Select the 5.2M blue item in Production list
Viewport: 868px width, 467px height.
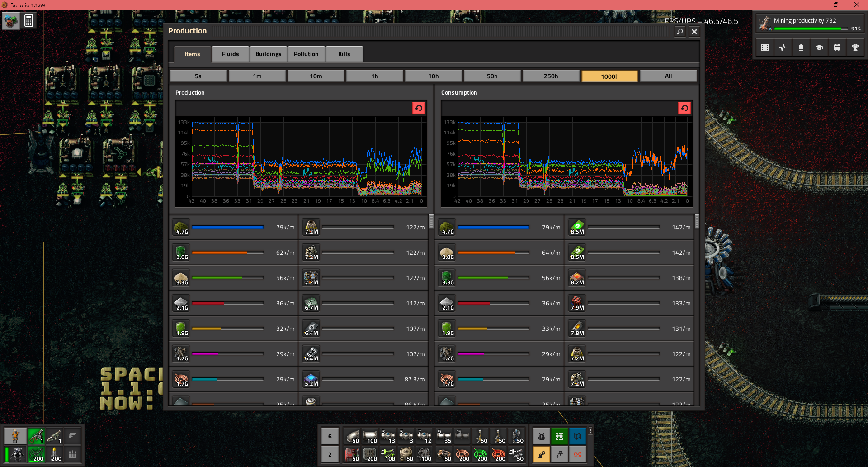tap(311, 379)
